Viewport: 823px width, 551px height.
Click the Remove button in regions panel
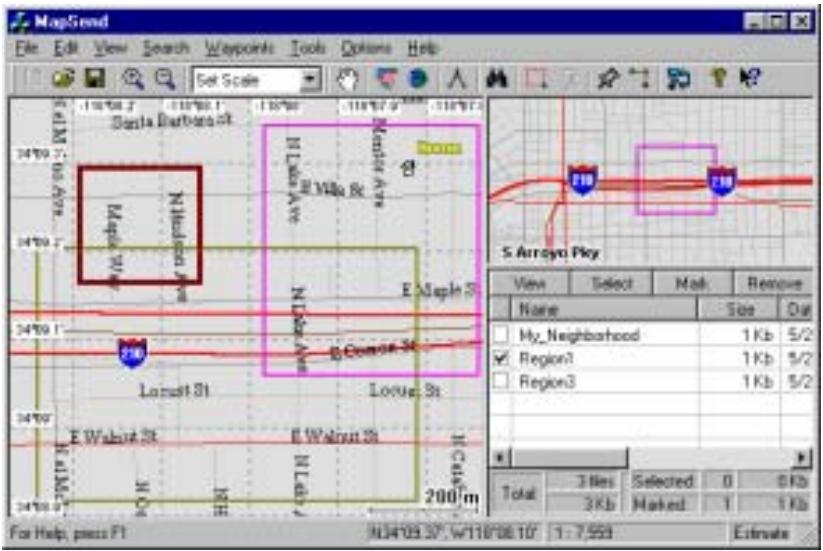click(774, 284)
